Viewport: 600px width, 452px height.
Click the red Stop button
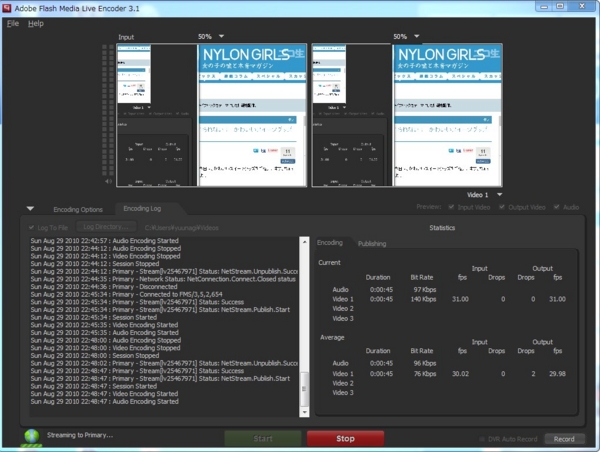346,439
